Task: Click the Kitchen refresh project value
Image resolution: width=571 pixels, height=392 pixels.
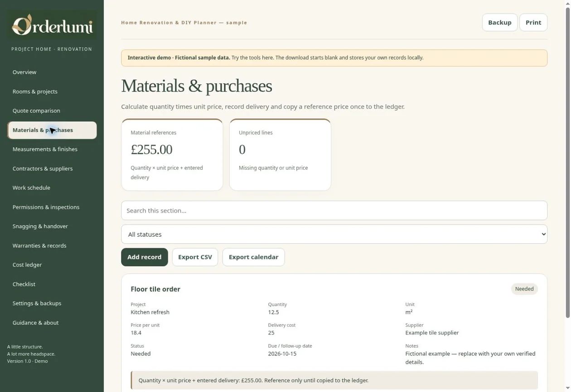Action: pyautogui.click(x=150, y=312)
